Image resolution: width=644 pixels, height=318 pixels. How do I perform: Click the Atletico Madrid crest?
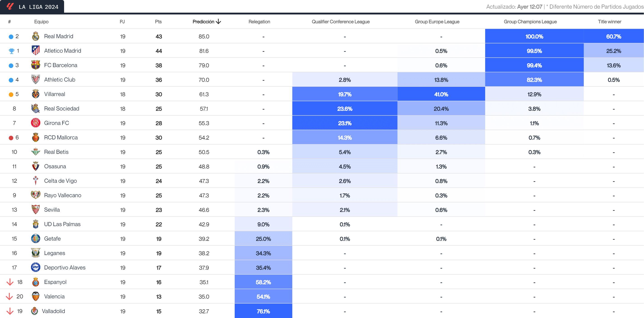[35, 51]
